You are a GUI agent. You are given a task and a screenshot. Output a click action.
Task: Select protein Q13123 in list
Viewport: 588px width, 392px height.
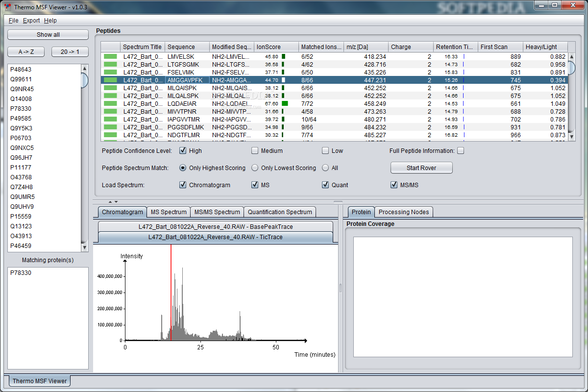[x=44, y=226]
